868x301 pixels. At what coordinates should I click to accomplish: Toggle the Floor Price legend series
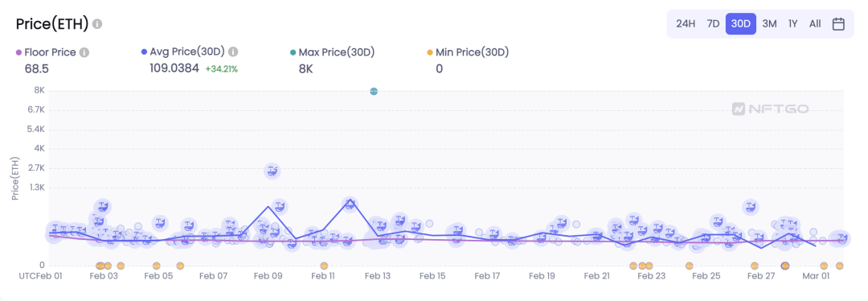[48, 52]
